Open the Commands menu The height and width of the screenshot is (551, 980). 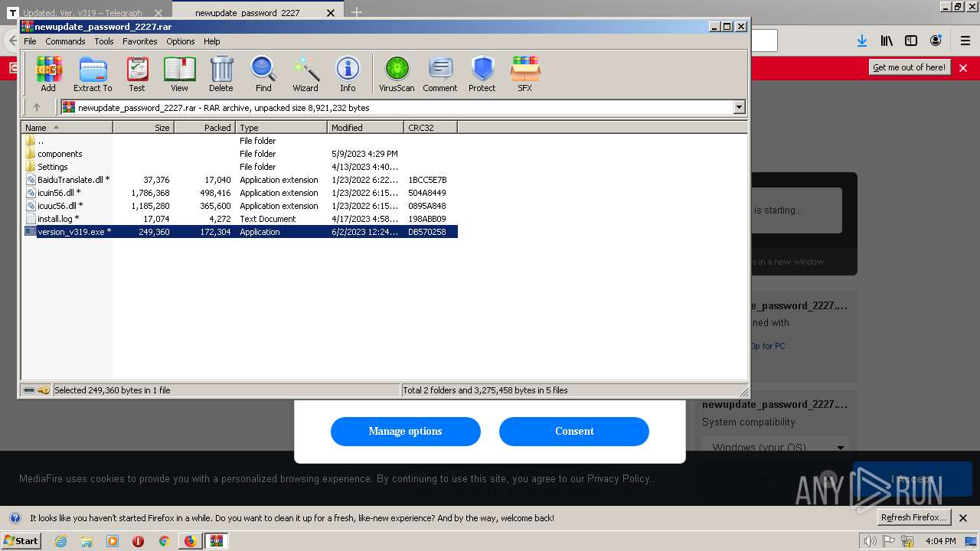[65, 41]
